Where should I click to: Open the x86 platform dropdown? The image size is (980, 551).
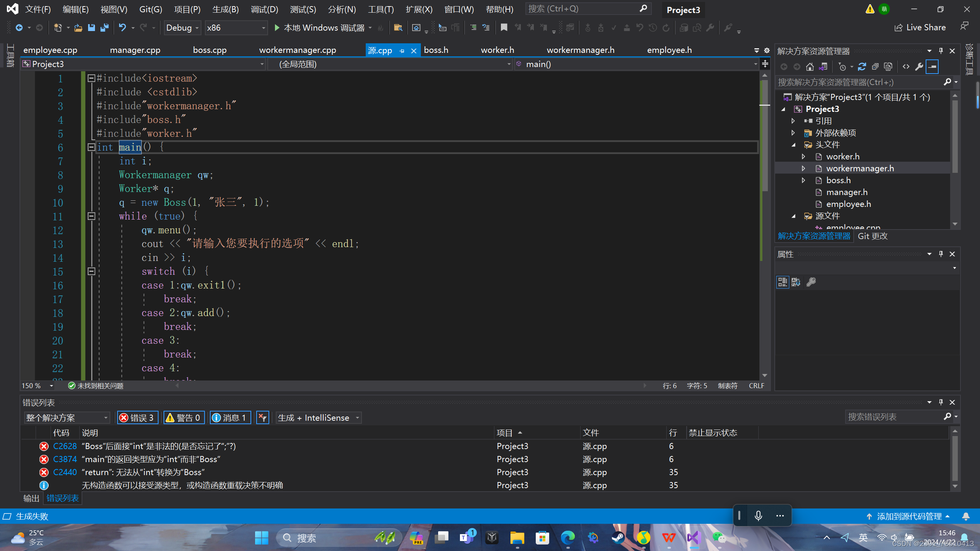tap(236, 28)
